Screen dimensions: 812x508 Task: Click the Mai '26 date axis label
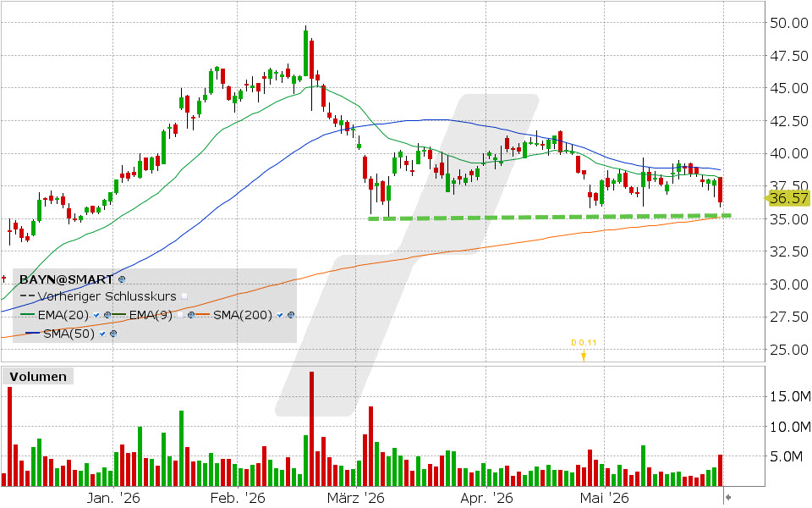click(x=604, y=498)
